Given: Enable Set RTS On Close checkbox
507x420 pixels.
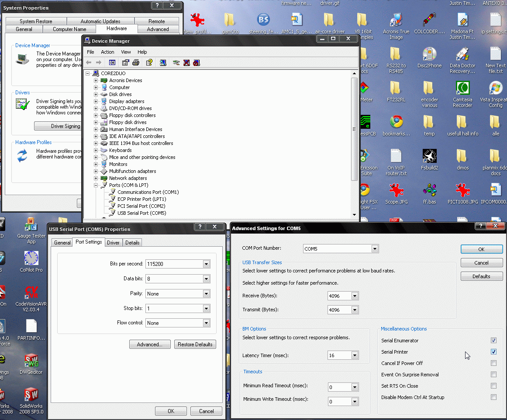Looking at the screenshot, I should click(x=493, y=386).
